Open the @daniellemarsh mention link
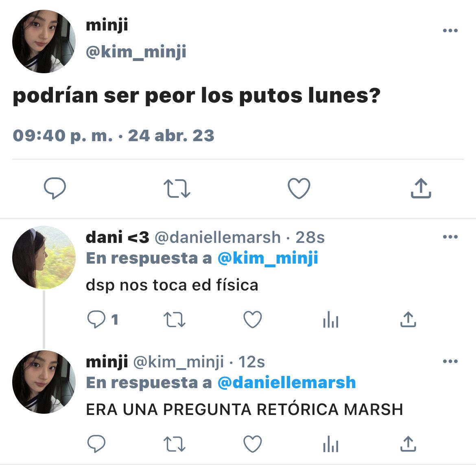 pos(286,382)
